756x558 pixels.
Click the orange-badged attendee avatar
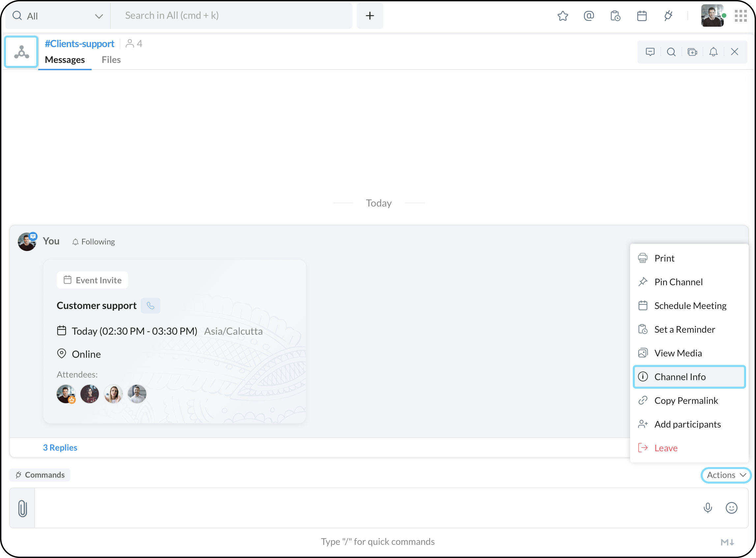point(66,394)
